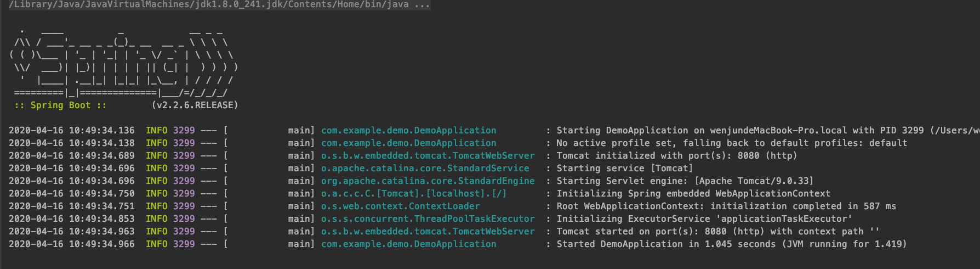The height and width of the screenshot is (269, 980).
Task: Click logger 'org.apache.catalina.core.StandardEngine'
Action: pyautogui.click(x=428, y=181)
